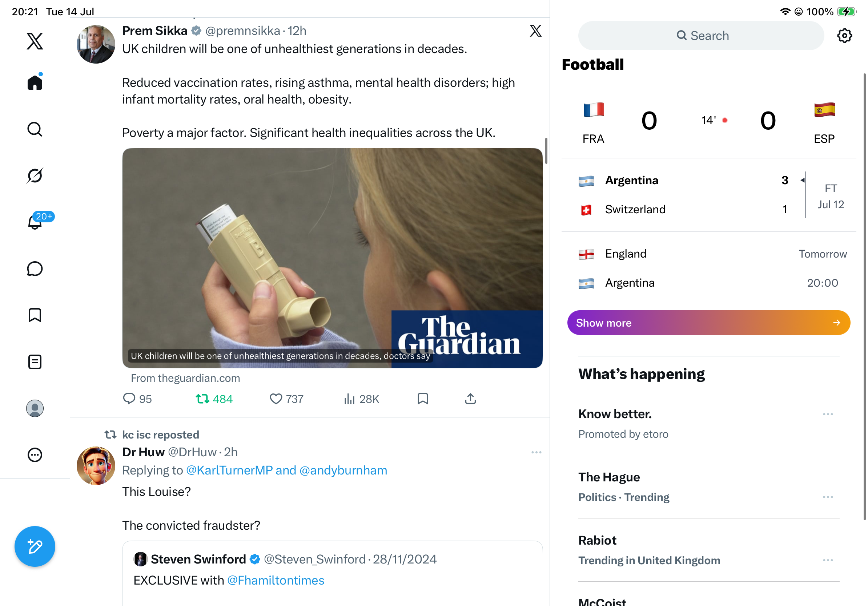Open @KarlTurnerMP mention link
This screenshot has height=606, width=868.
tap(229, 470)
